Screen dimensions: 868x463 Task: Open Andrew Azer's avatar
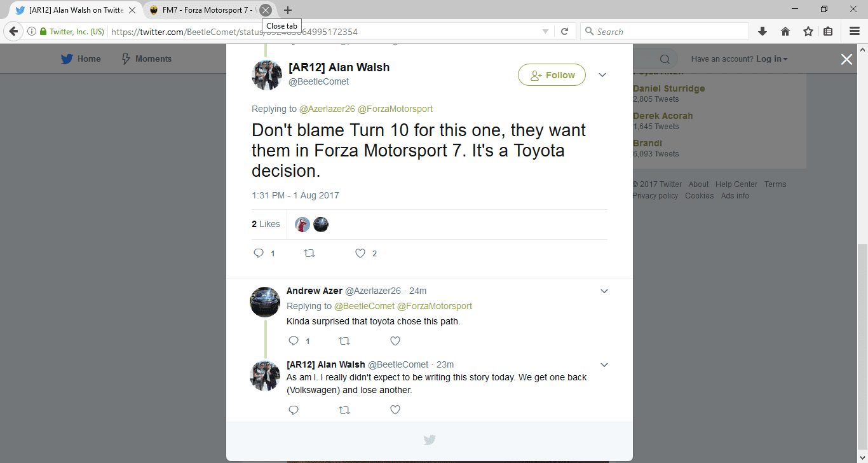click(265, 301)
